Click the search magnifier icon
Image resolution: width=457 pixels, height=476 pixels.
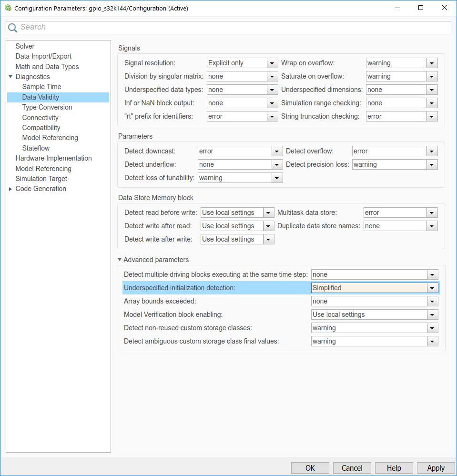pyautogui.click(x=12, y=28)
